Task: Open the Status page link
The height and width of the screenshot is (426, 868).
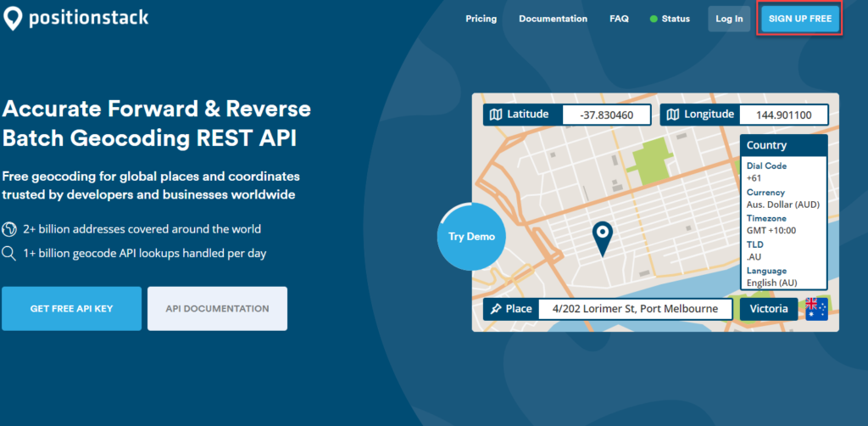Action: [676, 19]
